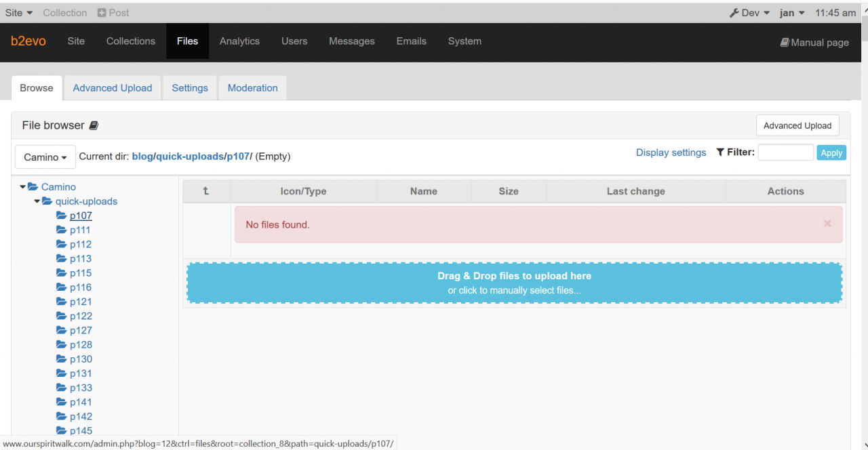This screenshot has height=450, width=868.
Task: Click the plus icon beside Post
Action: tap(102, 13)
